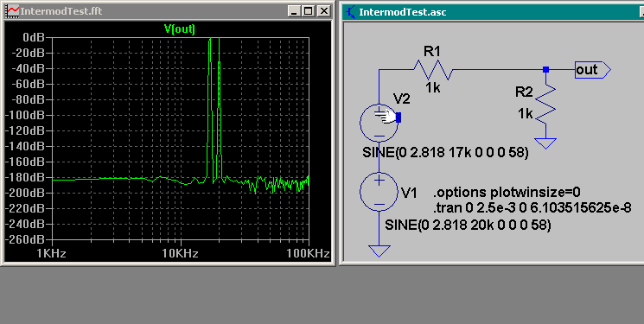
Task: Click the -260dB axis label
Action: (25, 239)
